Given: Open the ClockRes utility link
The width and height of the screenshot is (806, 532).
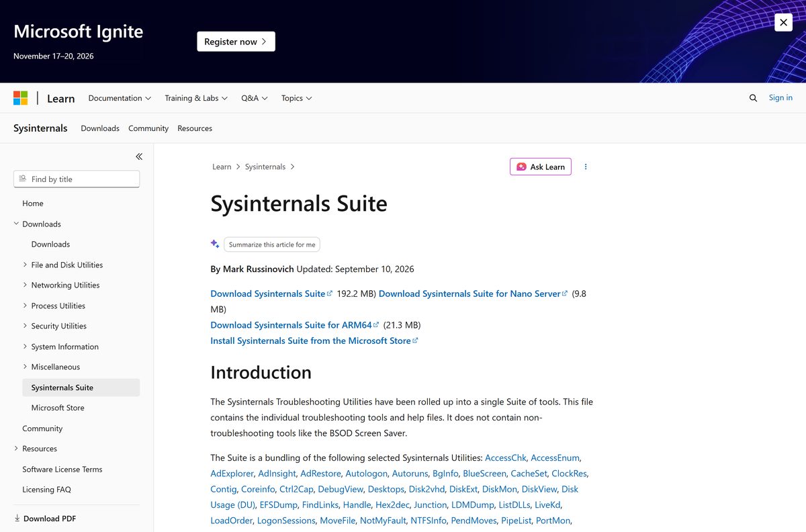Looking at the screenshot, I should (x=570, y=474).
